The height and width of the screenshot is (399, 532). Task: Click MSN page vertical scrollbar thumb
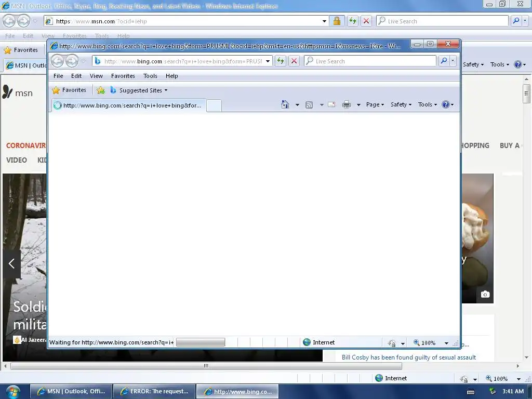(526, 93)
